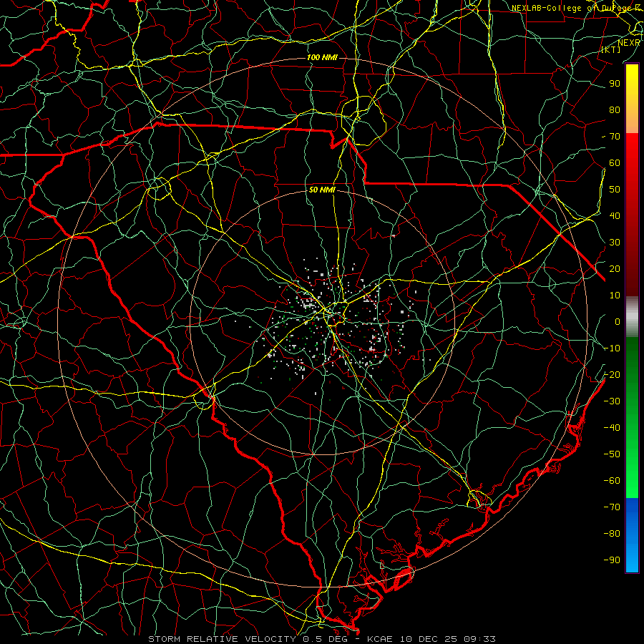This screenshot has height=644, width=644.
Task: Select the gray-white zero velocity segment
Action: (632, 317)
